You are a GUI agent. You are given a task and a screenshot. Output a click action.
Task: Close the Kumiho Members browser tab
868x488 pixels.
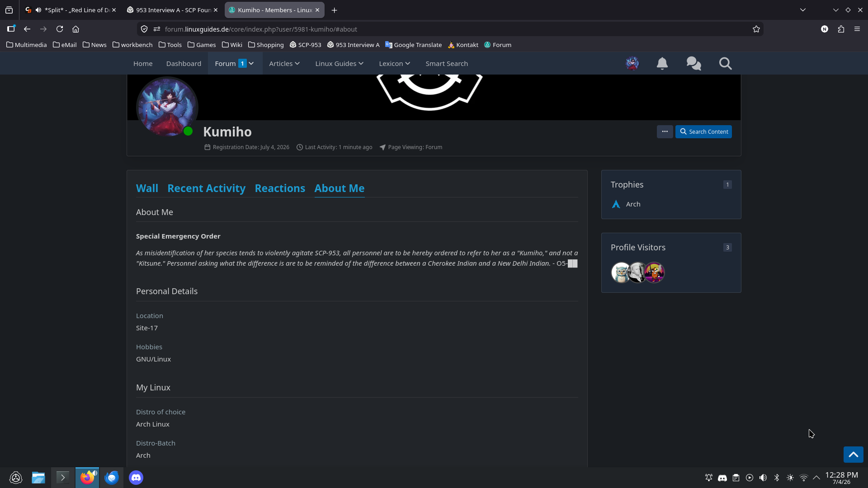coord(317,10)
